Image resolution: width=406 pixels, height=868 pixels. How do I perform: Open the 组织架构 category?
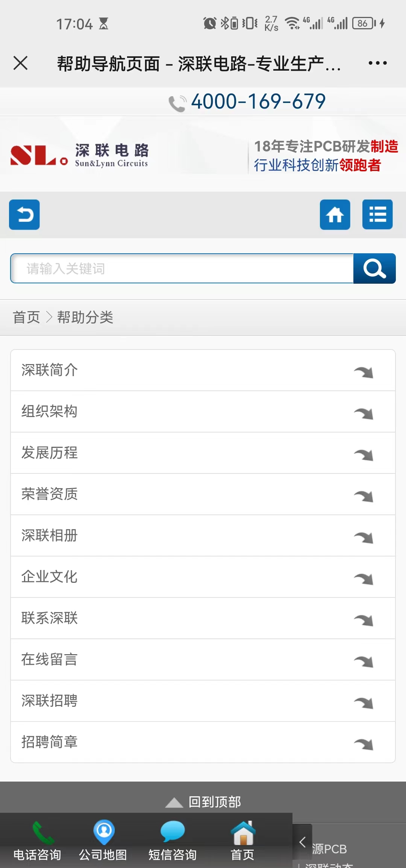[50, 411]
